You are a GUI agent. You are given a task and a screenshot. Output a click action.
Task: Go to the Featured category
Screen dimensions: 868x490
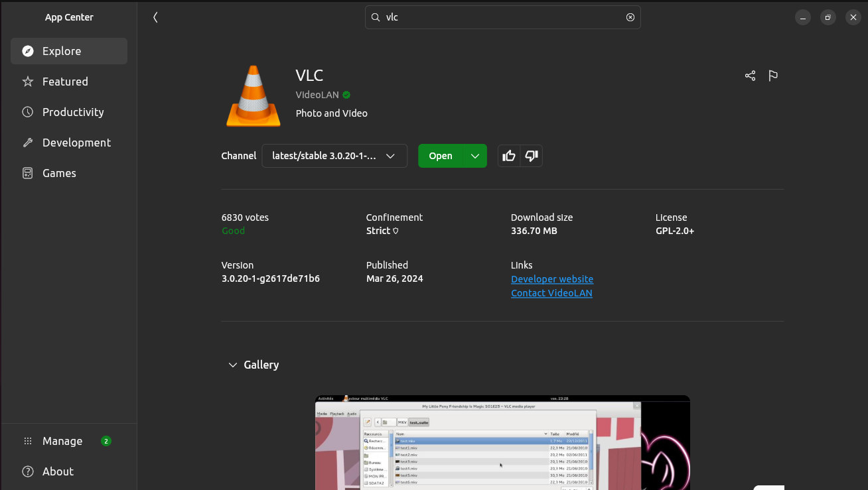pos(65,82)
